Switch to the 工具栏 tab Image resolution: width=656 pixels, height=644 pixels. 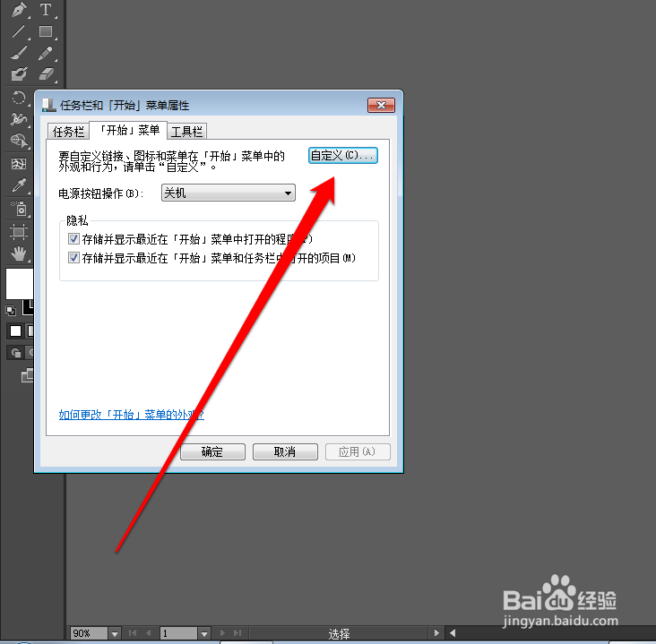(x=186, y=132)
